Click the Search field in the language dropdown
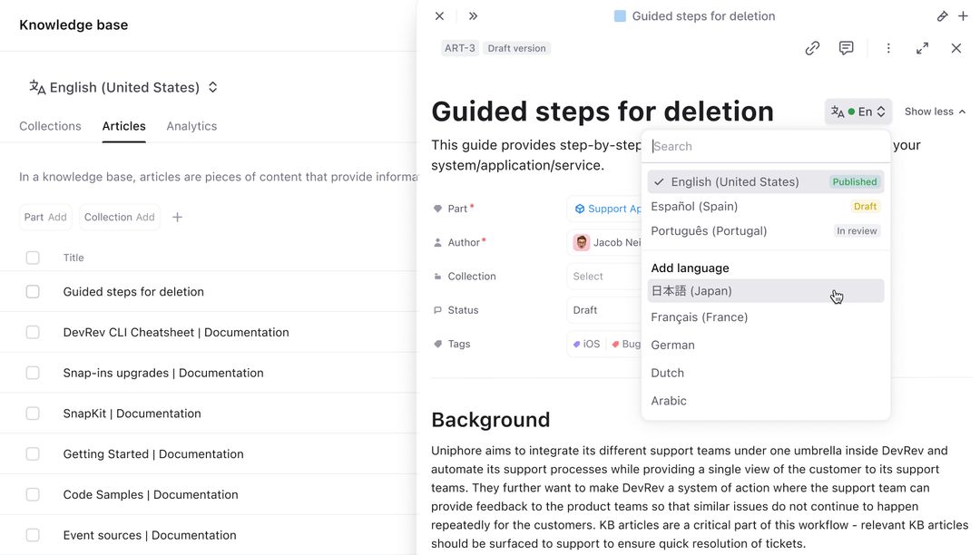 point(765,146)
